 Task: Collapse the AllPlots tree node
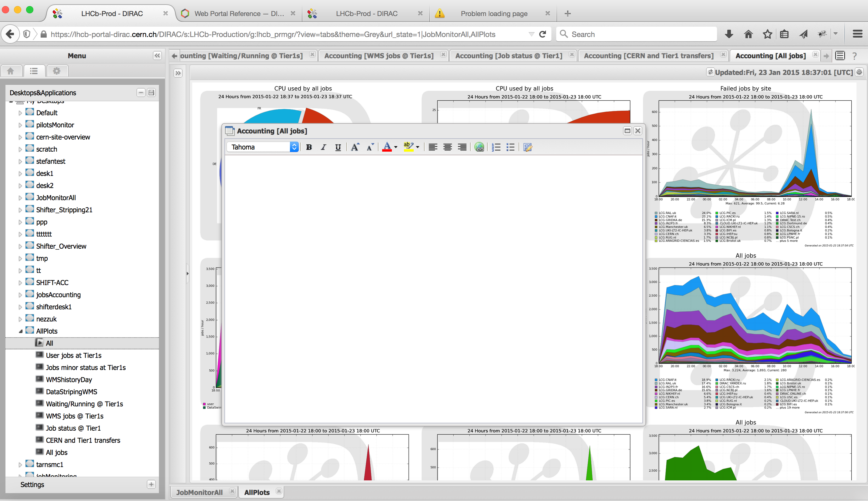(20, 331)
